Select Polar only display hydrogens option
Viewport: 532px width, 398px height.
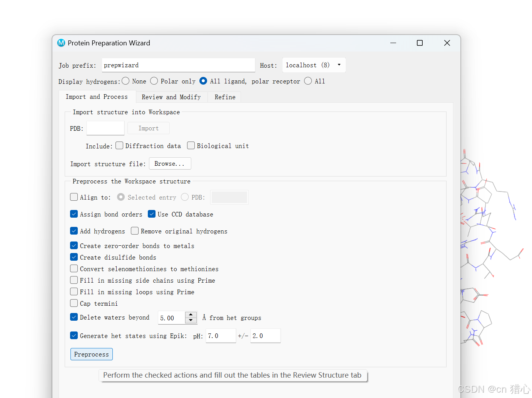point(154,81)
